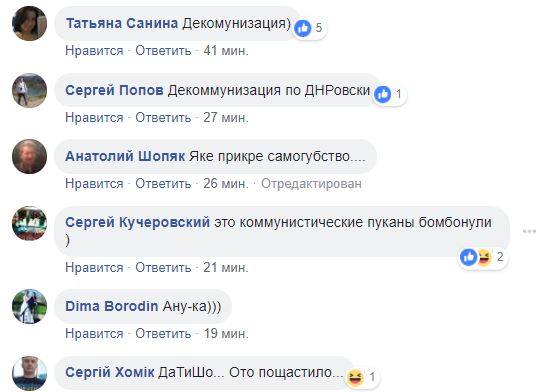Viewport: 548px width, 392px height.
Task: Click Нравится under Анатолий Шопяк's comment
Action: pos(94,184)
